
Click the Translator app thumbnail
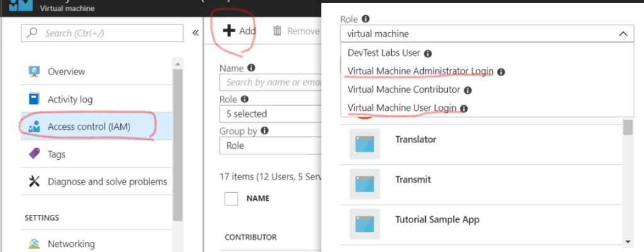pyautogui.click(x=365, y=144)
